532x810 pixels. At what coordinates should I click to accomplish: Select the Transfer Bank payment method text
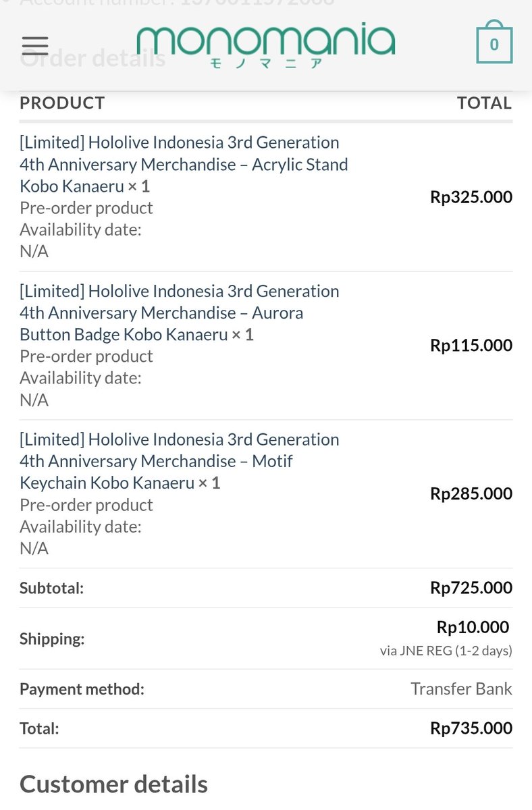tap(461, 689)
